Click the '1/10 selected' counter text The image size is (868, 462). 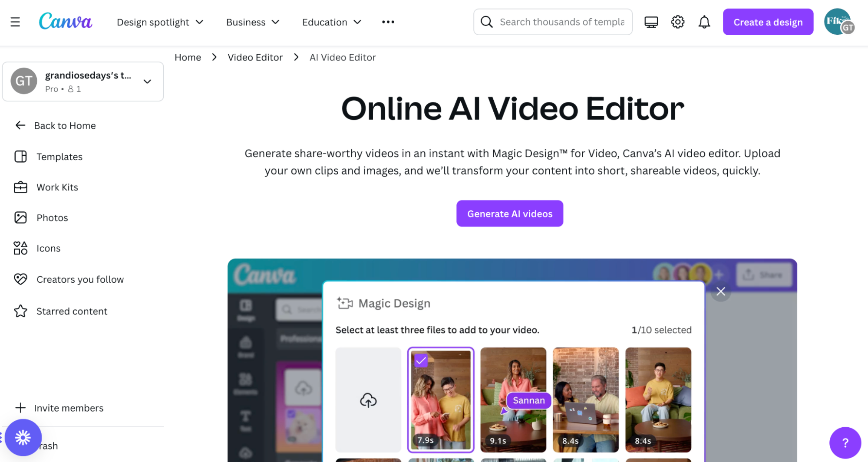point(661,330)
